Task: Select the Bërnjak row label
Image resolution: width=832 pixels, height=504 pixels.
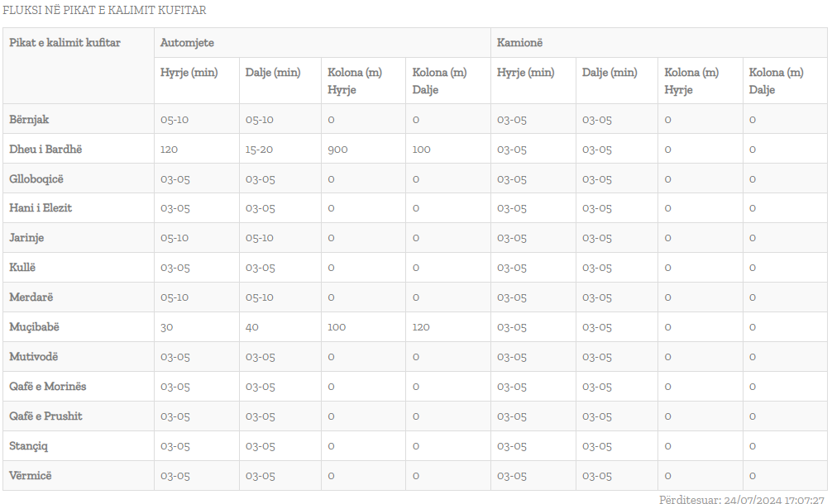Action: [x=29, y=119]
